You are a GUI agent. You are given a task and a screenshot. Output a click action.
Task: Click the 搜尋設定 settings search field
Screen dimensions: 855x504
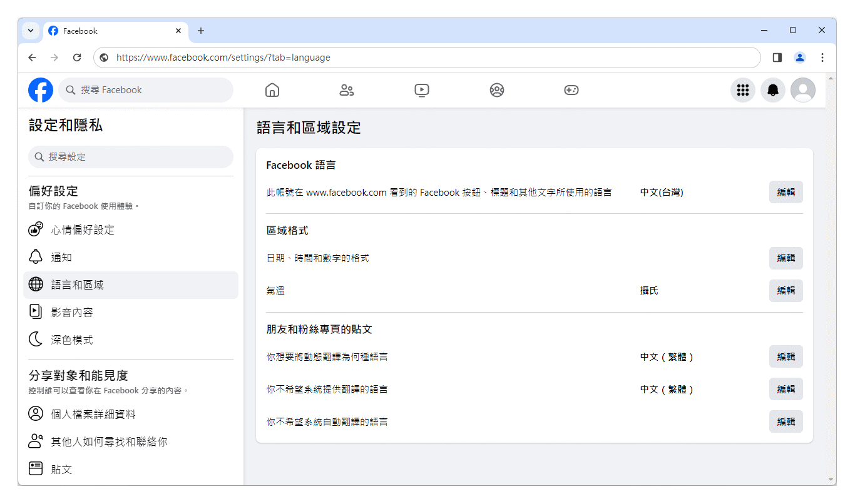tap(131, 157)
